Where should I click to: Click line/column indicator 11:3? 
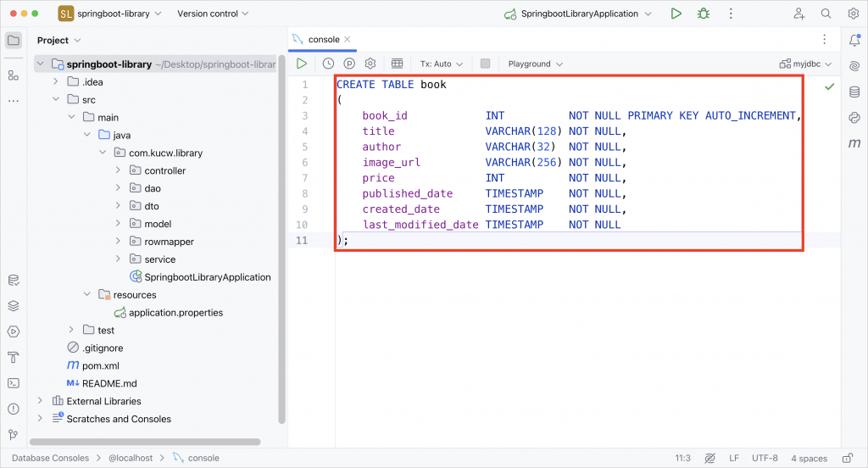coord(682,458)
